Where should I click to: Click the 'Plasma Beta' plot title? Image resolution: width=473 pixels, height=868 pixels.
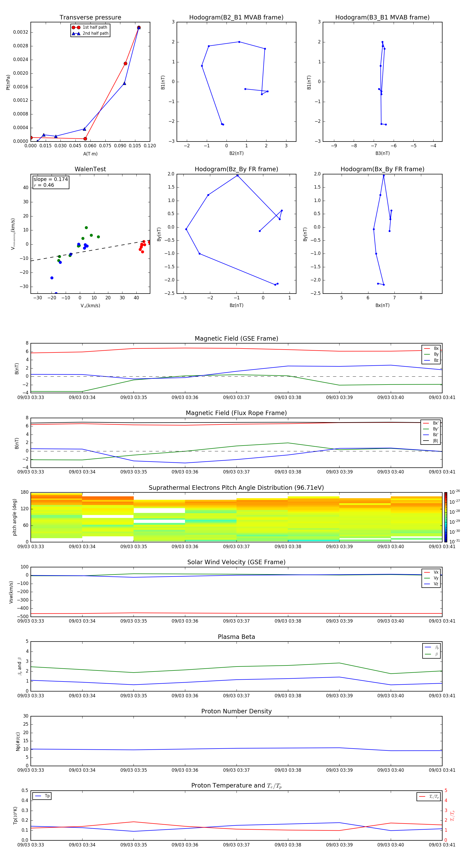point(236,637)
